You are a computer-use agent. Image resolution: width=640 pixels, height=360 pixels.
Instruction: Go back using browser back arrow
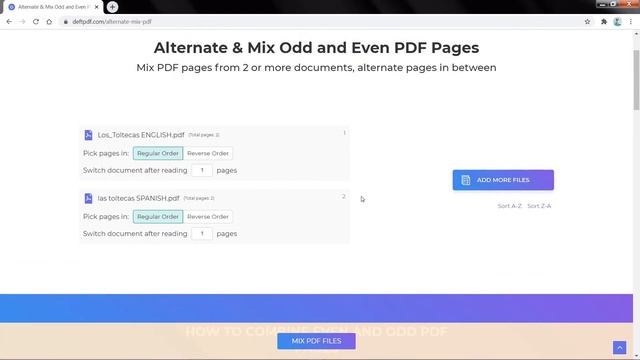click(9, 22)
